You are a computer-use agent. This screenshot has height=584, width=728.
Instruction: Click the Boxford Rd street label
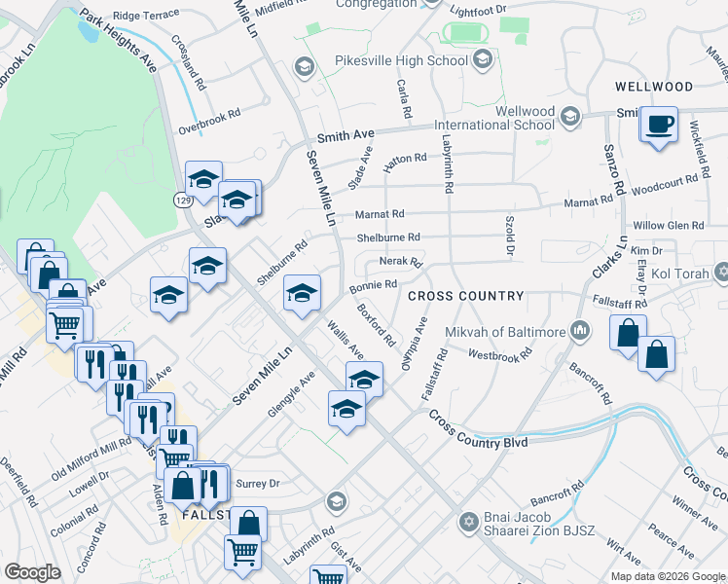[376, 325]
